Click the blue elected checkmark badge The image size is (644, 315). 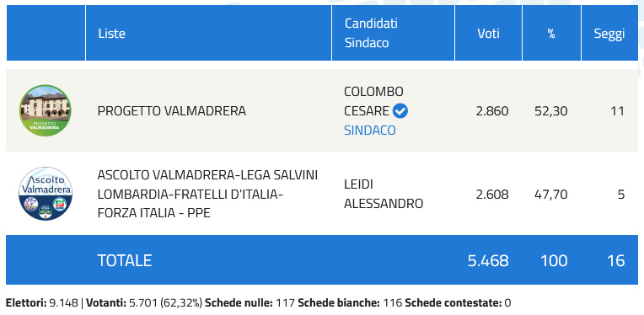400,110
